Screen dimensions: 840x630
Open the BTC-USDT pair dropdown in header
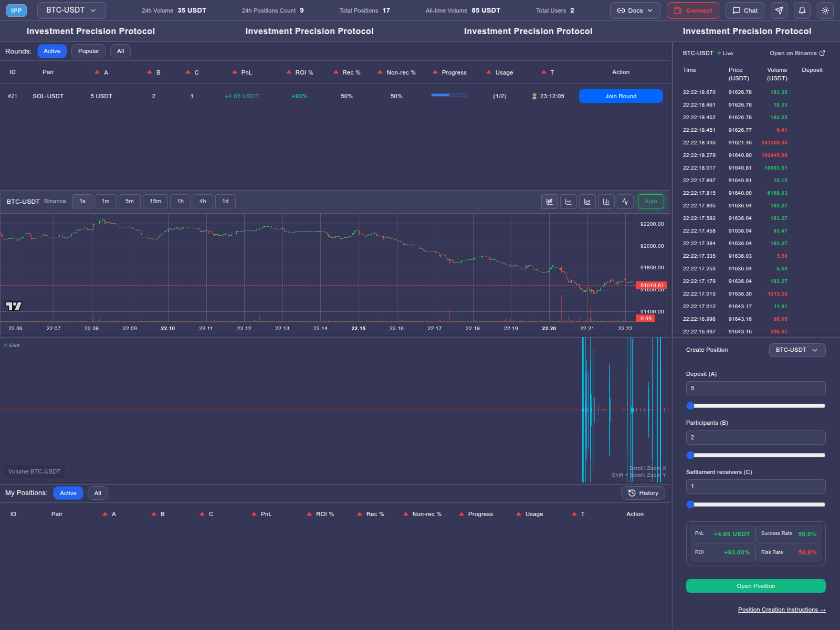point(71,10)
